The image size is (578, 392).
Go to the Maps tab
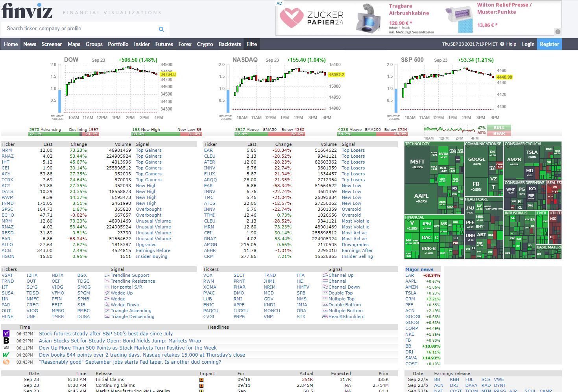pyautogui.click(x=74, y=44)
